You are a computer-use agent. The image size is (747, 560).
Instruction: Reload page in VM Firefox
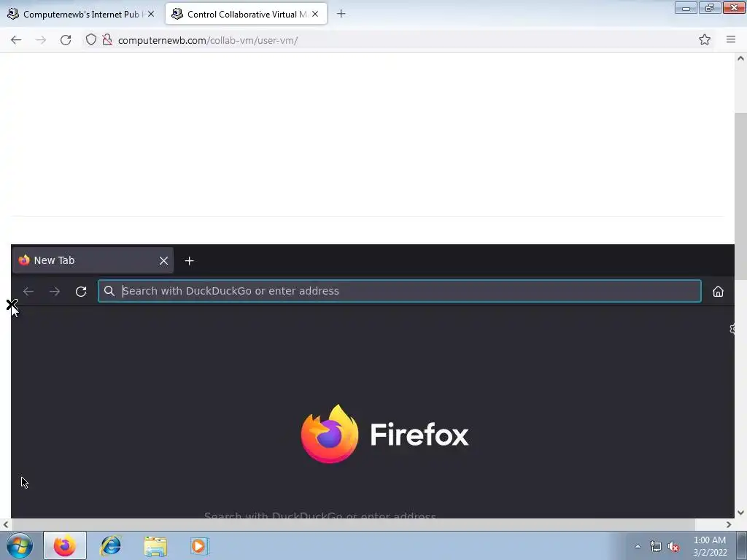[81, 292]
